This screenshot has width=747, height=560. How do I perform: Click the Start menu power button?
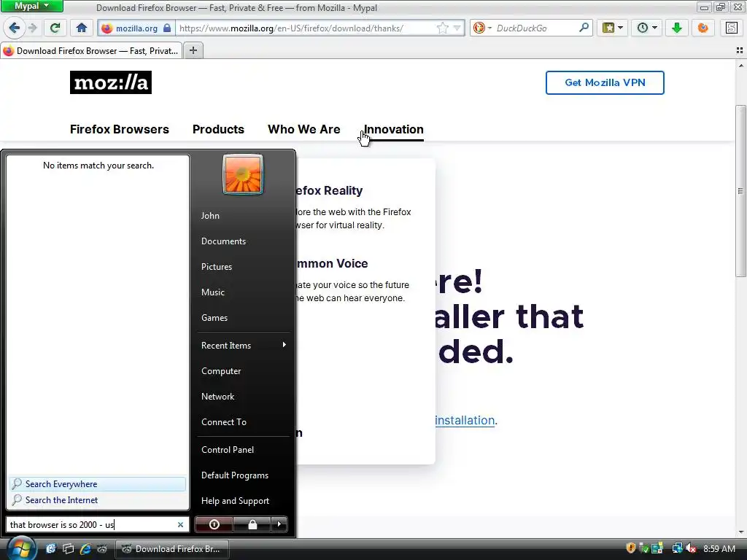[214, 524]
